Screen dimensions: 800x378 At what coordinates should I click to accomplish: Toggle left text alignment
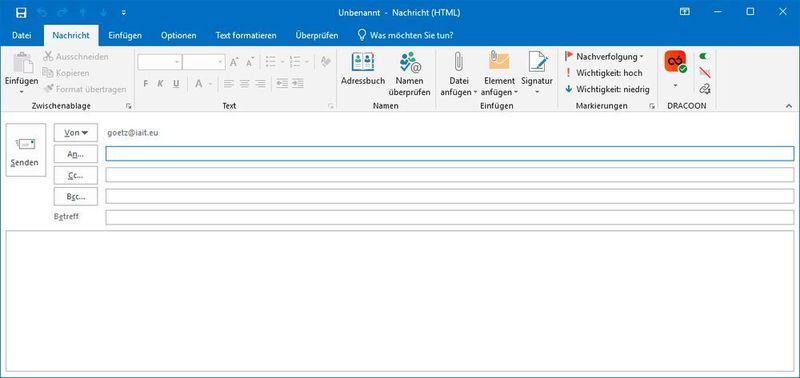tap(229, 84)
